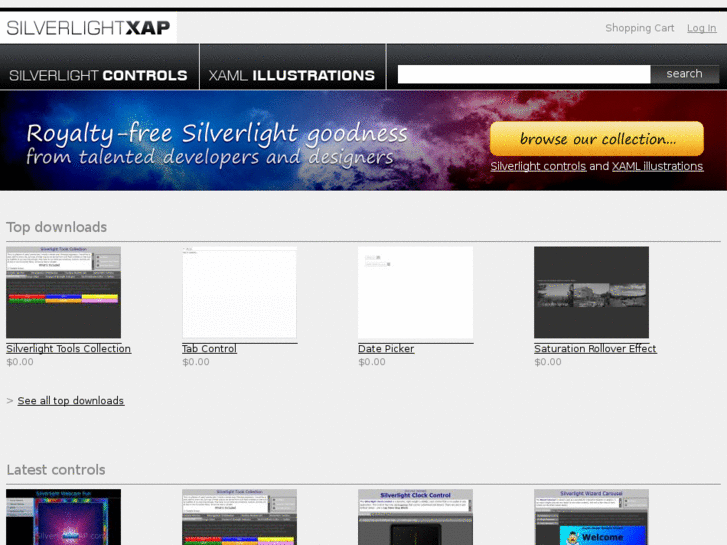Click the Silverlight Tools Collection title link
This screenshot has width=727, height=545.
tap(69, 349)
